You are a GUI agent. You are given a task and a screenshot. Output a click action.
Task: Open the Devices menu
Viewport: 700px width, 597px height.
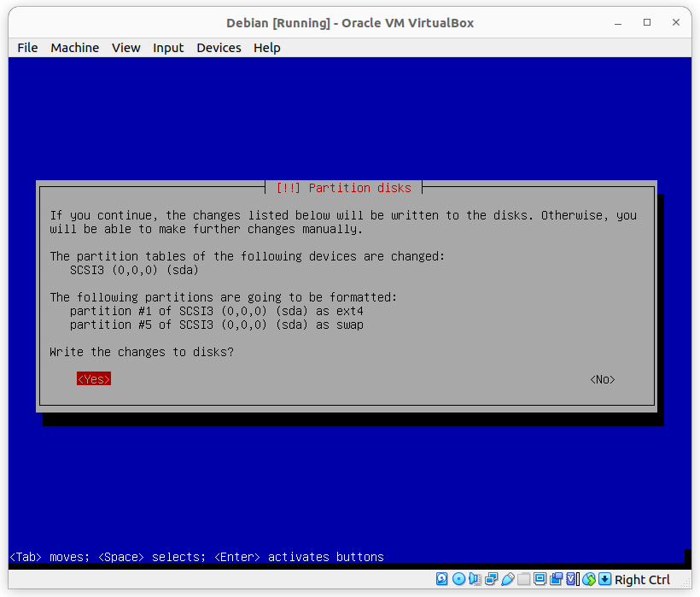tap(219, 48)
